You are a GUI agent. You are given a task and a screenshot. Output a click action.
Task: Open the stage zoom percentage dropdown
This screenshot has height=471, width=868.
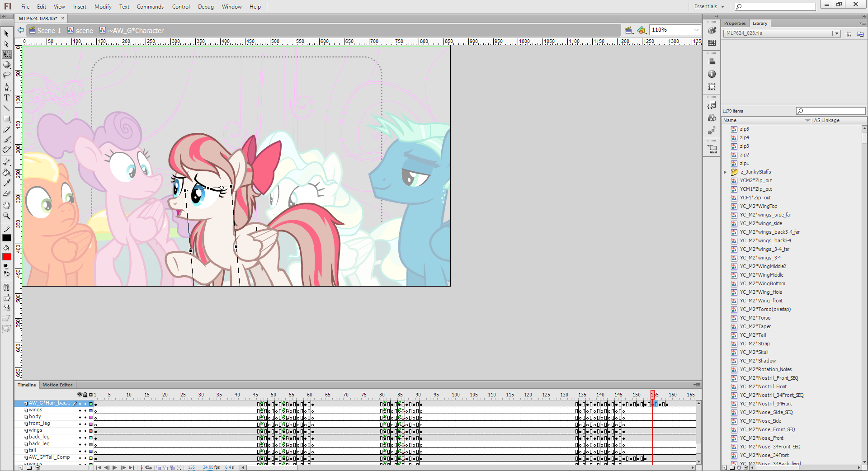(696, 30)
